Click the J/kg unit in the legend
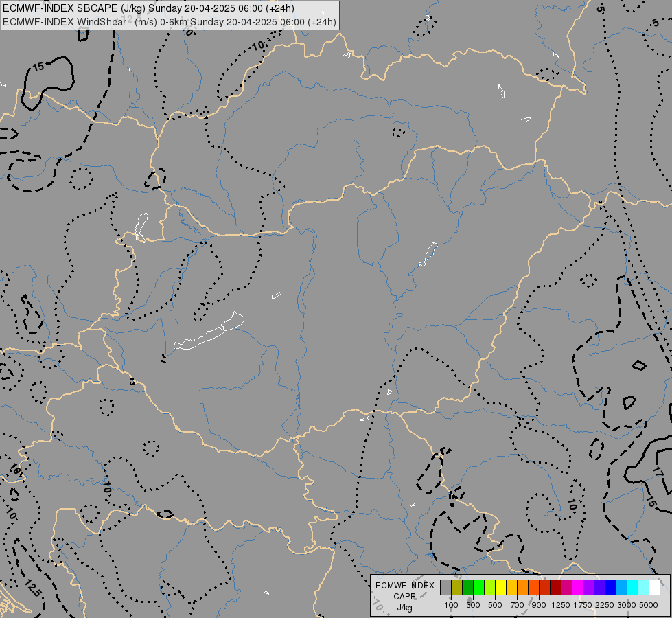672x618 pixels. point(404,608)
